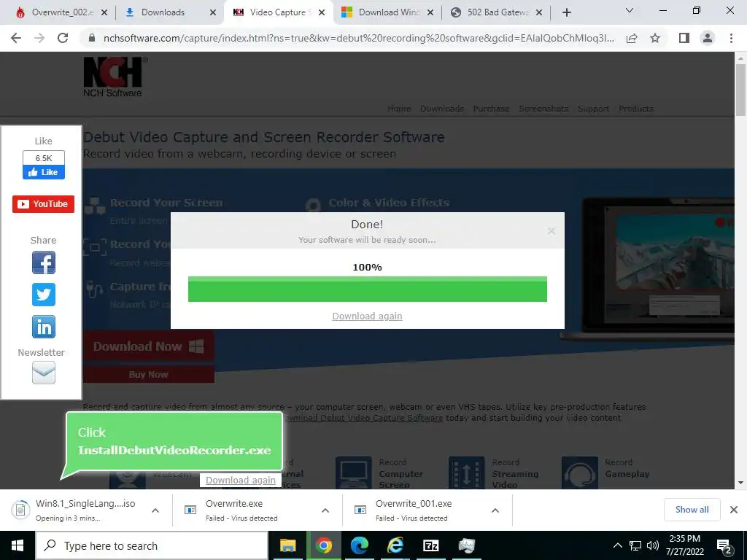This screenshot has height=560, width=747.
Task: Show hidden system tray icons
Action: [x=617, y=545]
